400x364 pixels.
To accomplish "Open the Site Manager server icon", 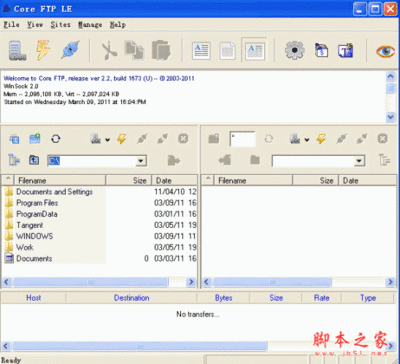I will (x=17, y=51).
